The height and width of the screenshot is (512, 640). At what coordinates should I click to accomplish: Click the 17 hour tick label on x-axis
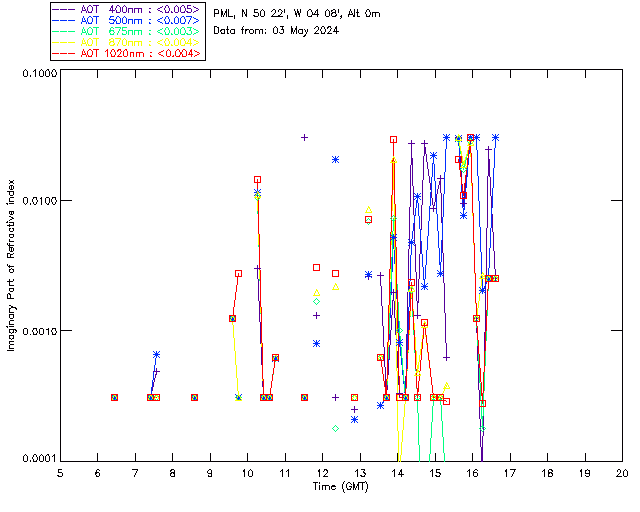510,473
